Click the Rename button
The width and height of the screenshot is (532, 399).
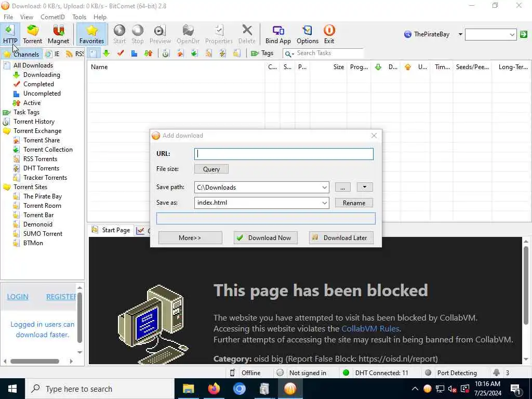tap(354, 203)
